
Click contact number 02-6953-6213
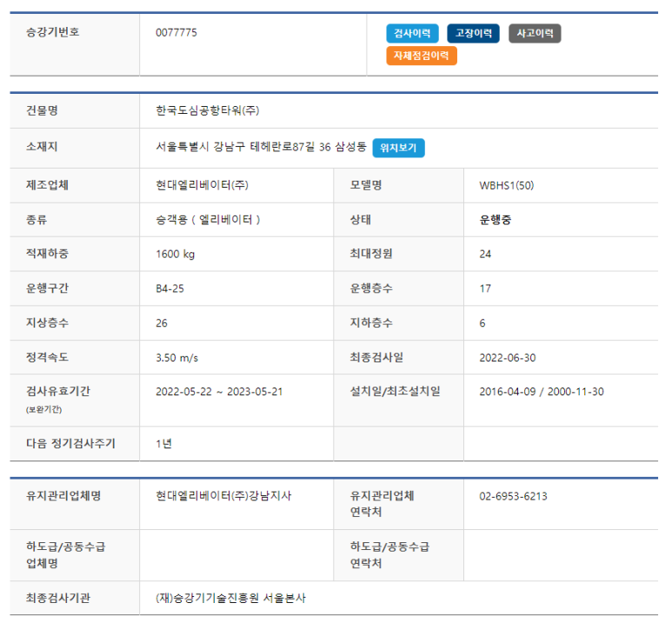[513, 496]
